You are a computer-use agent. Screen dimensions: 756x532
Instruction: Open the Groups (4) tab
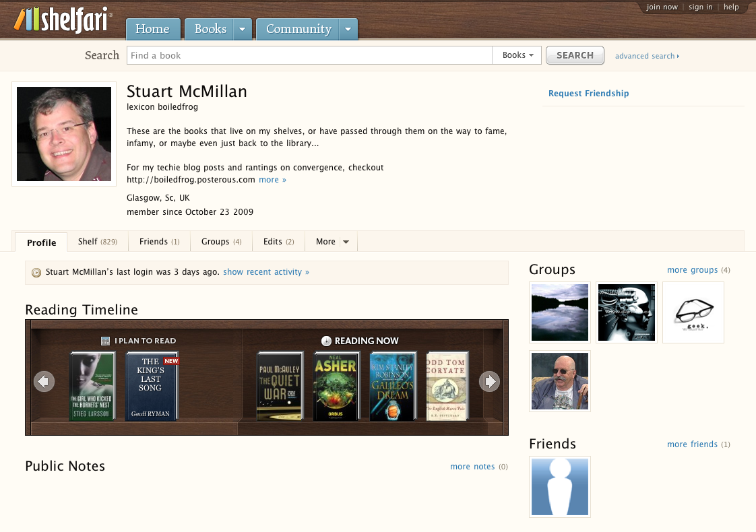pos(221,242)
